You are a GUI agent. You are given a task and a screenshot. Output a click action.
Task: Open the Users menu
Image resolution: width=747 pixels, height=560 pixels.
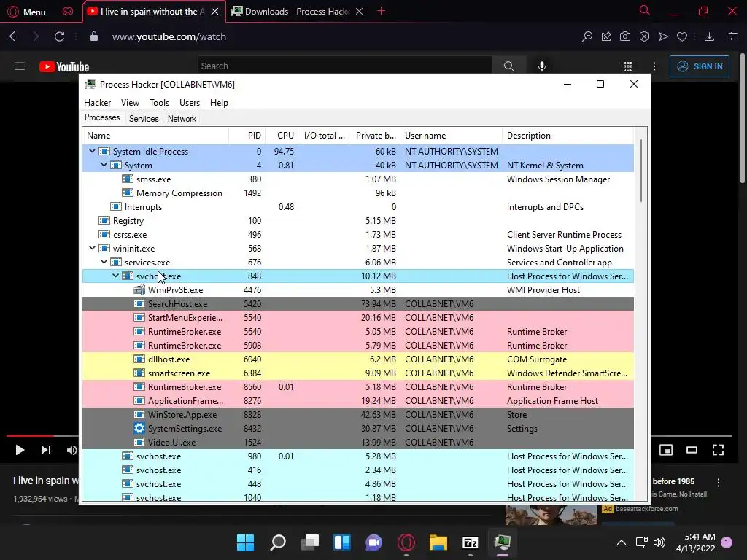[x=190, y=103]
